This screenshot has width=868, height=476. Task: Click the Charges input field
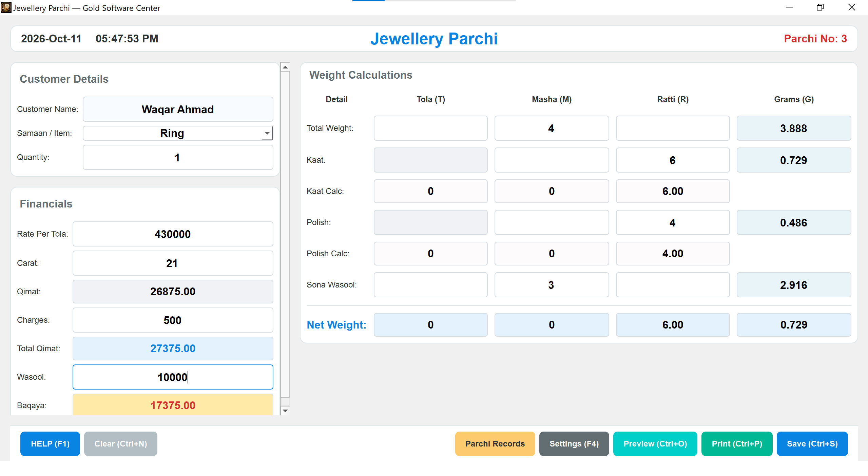point(173,320)
